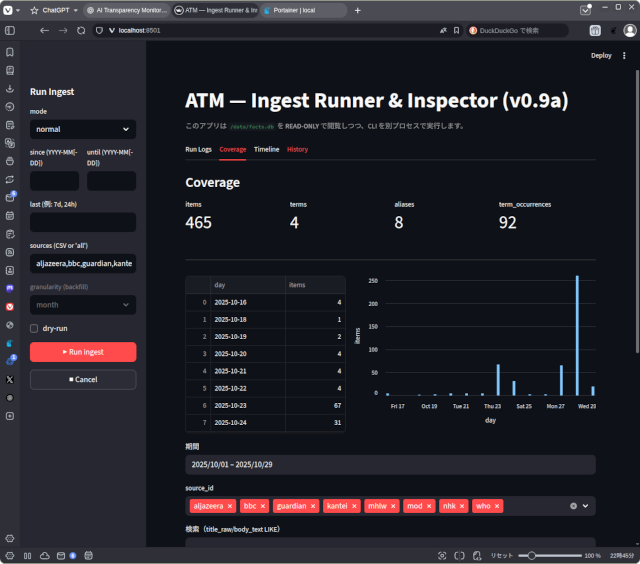Open the Bookmarks panel in the browser sidebar
640x564 pixels.
click(x=10, y=52)
